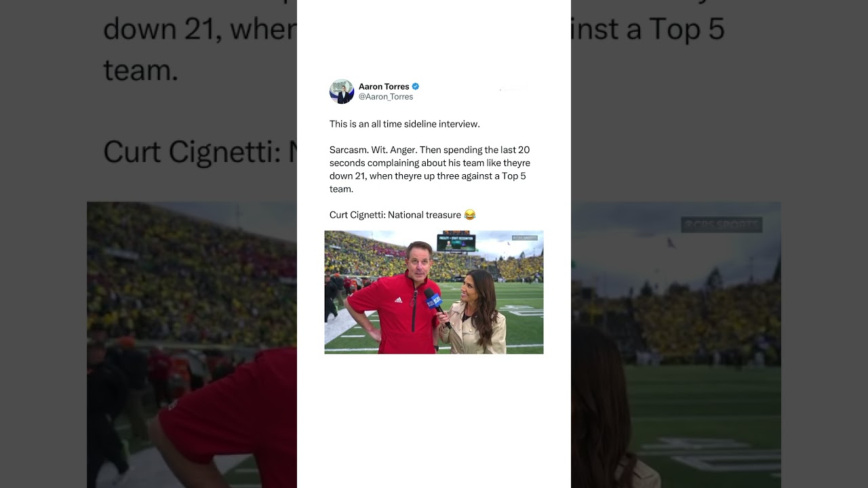Click the laughing-crying emoji in the tweet
This screenshot has height=488, width=868.
tap(470, 215)
